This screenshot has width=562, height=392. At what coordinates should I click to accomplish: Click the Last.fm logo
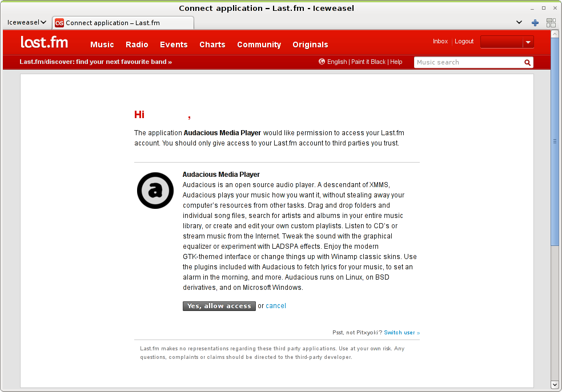[44, 42]
